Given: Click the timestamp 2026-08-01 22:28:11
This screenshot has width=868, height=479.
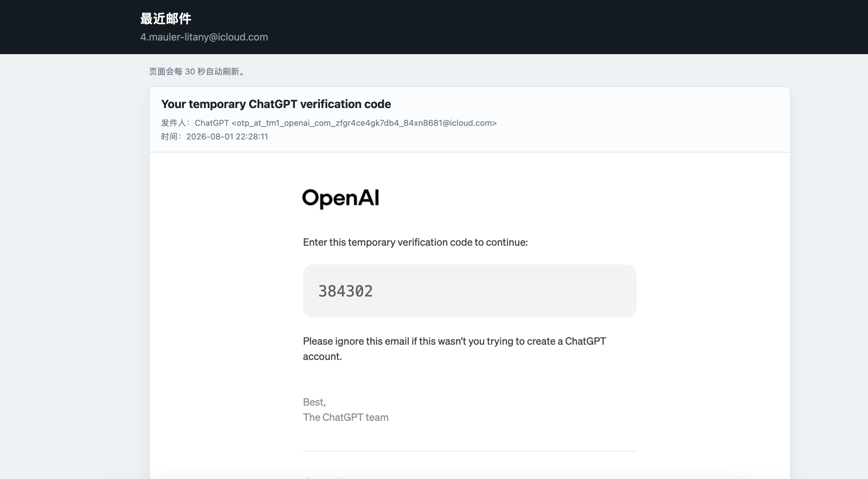Looking at the screenshot, I should (x=227, y=137).
